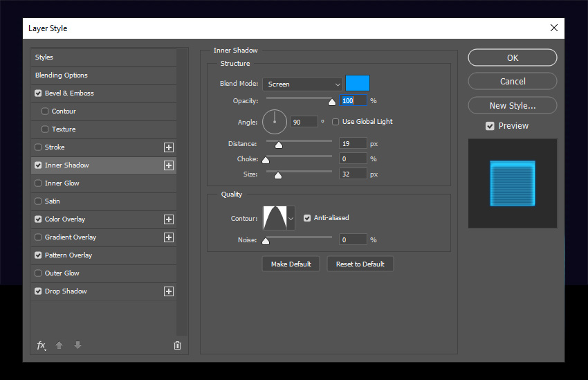Screen dimensions: 588x380
Task: Click the fx add effect icon
Action: point(42,345)
